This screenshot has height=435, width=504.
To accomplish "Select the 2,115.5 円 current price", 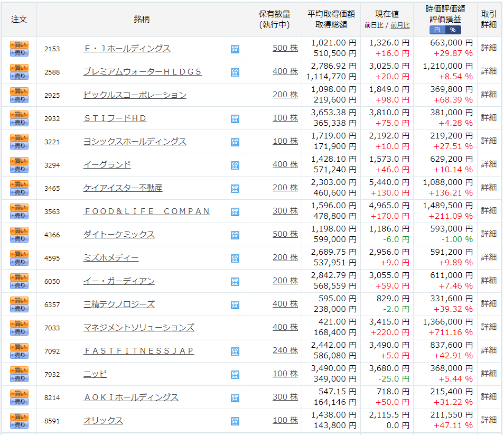I will [389, 415].
